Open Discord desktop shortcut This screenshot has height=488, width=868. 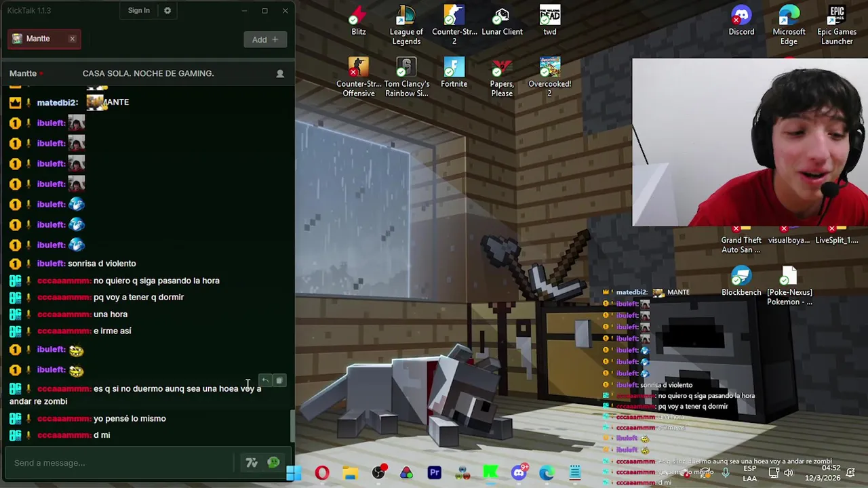coord(741,21)
